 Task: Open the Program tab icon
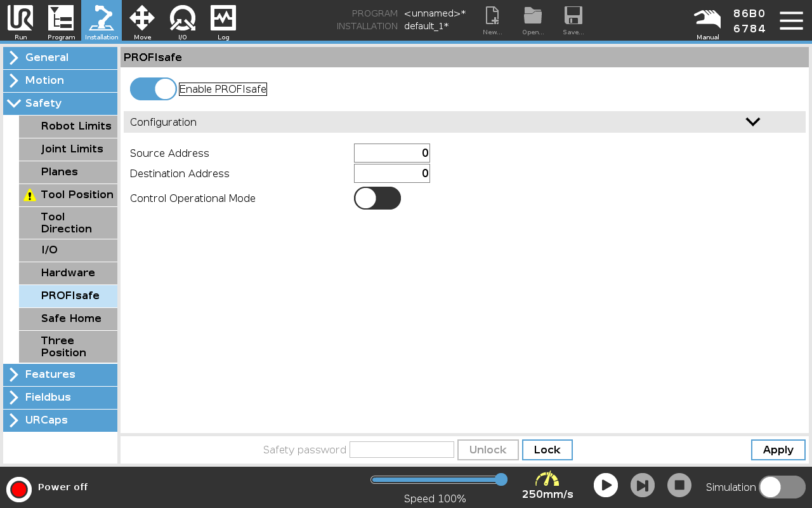tap(61, 20)
